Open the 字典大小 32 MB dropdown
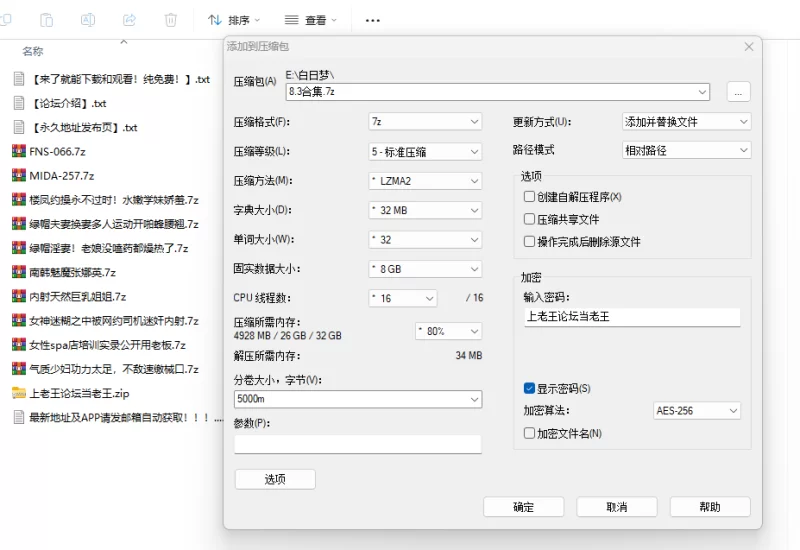Image resolution: width=800 pixels, height=550 pixels. point(425,210)
